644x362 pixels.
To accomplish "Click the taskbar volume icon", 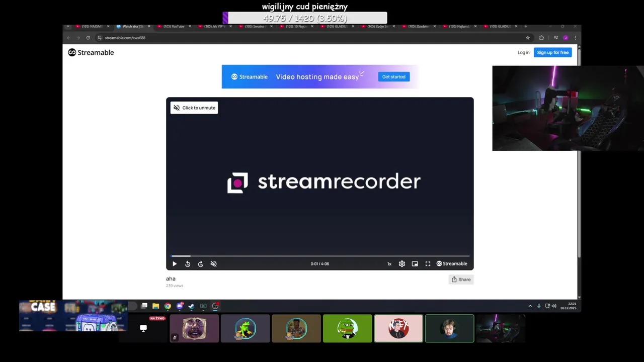I will coord(554,306).
